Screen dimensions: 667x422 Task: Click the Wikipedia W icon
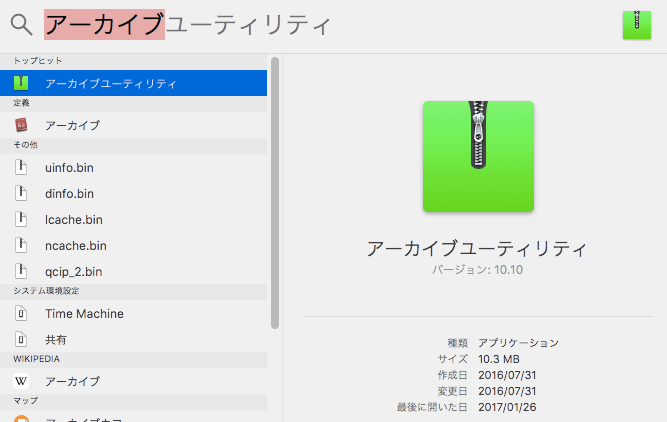(21, 381)
